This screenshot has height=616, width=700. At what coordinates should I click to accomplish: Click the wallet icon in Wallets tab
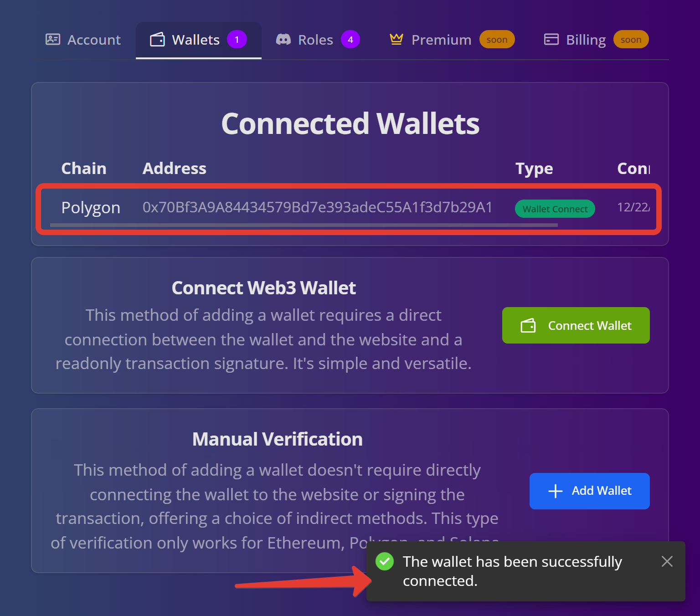pos(158,40)
